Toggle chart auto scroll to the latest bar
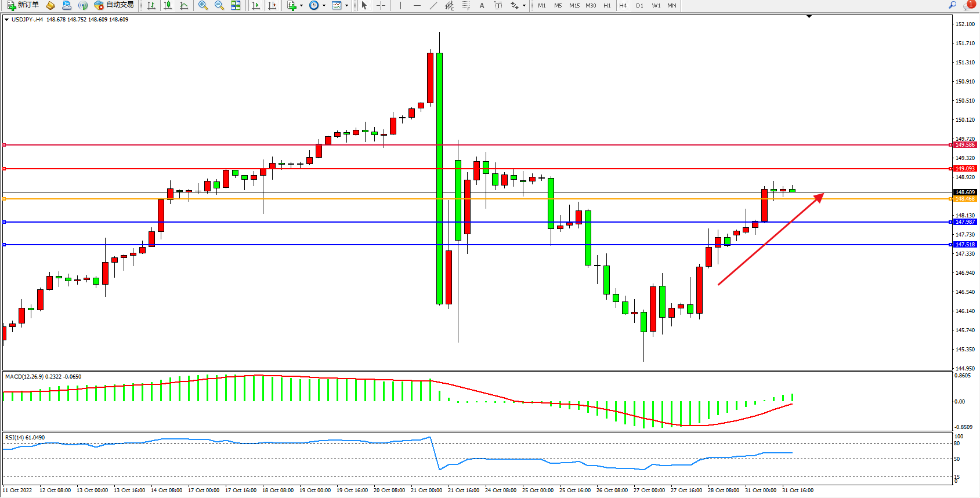The width and height of the screenshot is (980, 498). pos(256,5)
